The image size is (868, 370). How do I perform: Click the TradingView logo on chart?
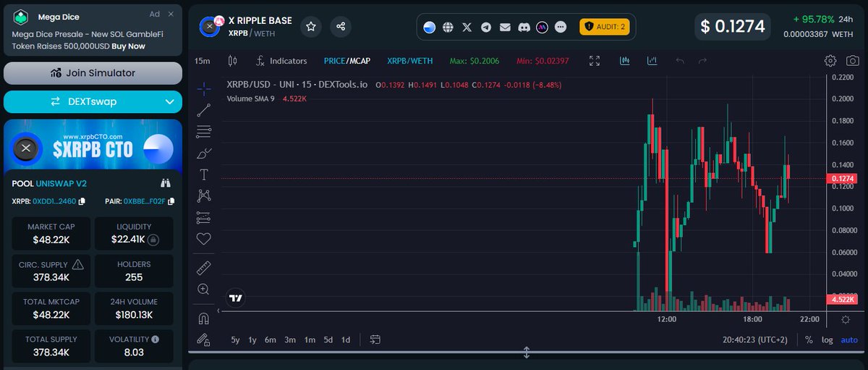point(235,298)
